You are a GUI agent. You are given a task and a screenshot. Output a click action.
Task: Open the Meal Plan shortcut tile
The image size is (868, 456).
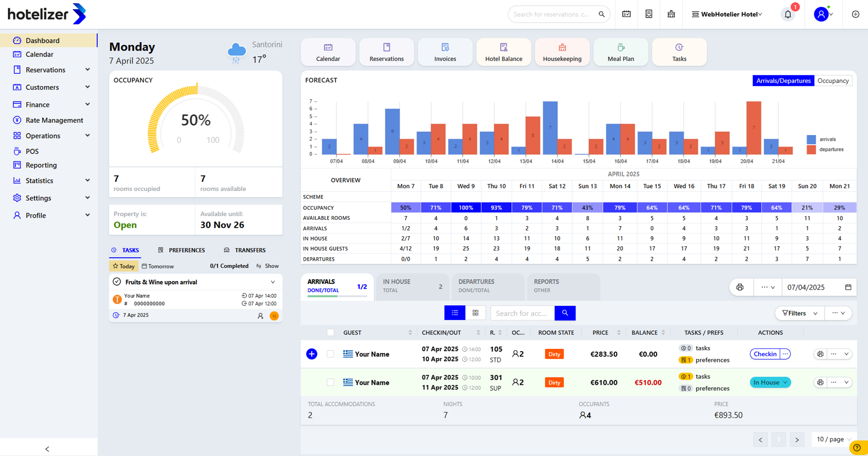pyautogui.click(x=620, y=52)
